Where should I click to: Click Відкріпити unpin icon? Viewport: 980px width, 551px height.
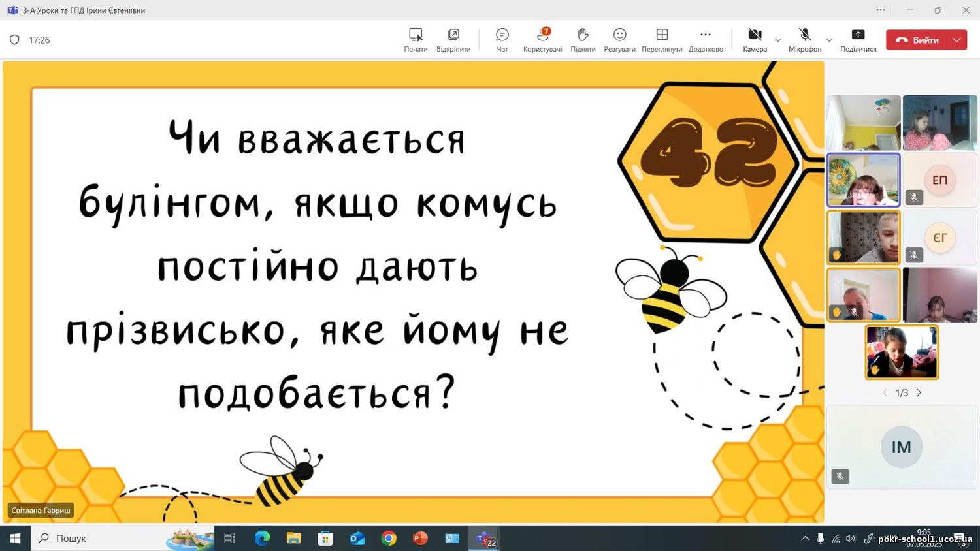tap(453, 40)
